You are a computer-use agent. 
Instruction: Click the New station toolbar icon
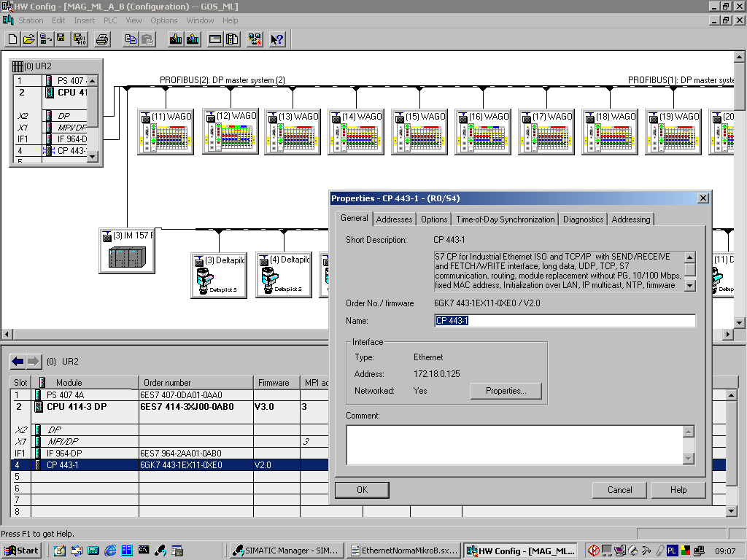coord(13,39)
